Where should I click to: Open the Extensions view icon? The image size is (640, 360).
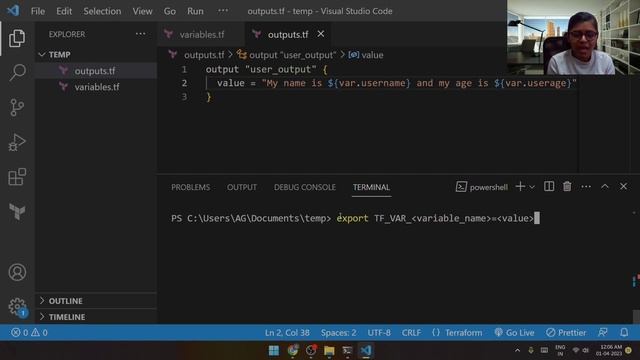17,177
